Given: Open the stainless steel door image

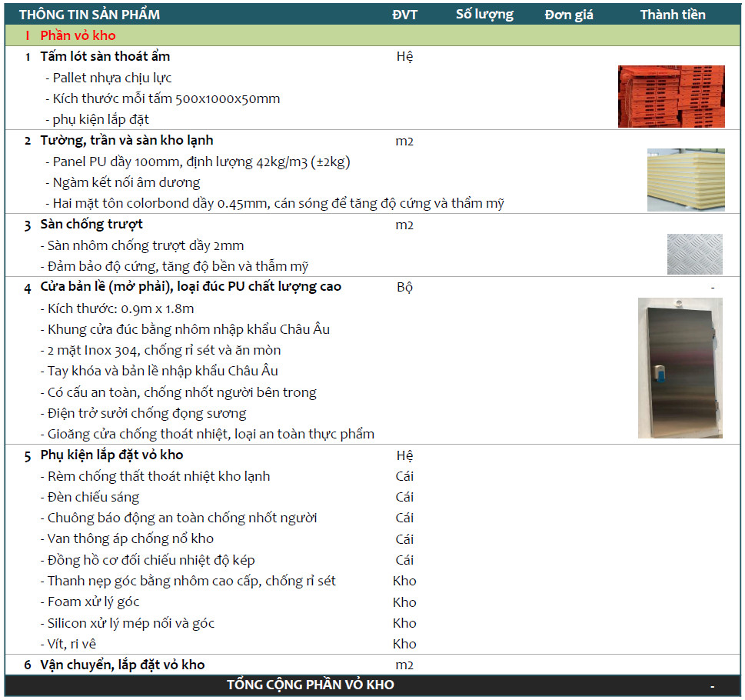Looking at the screenshot, I should [680, 368].
